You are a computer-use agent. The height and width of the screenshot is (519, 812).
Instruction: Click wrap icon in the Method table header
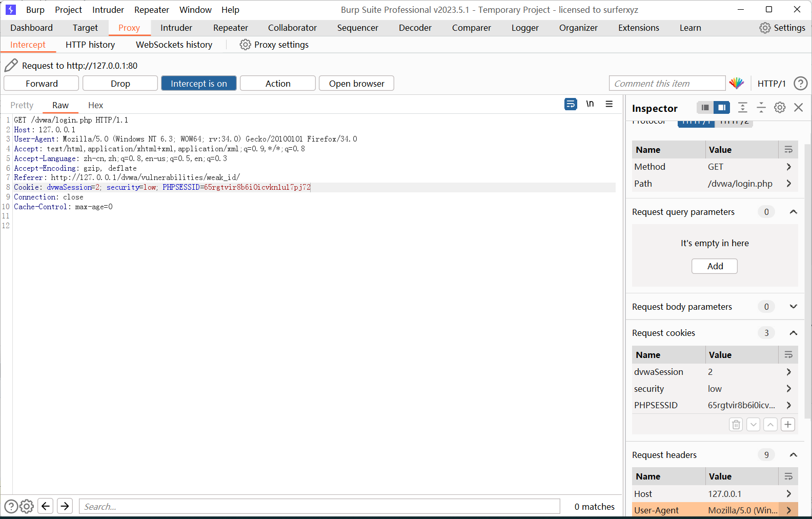(788, 150)
